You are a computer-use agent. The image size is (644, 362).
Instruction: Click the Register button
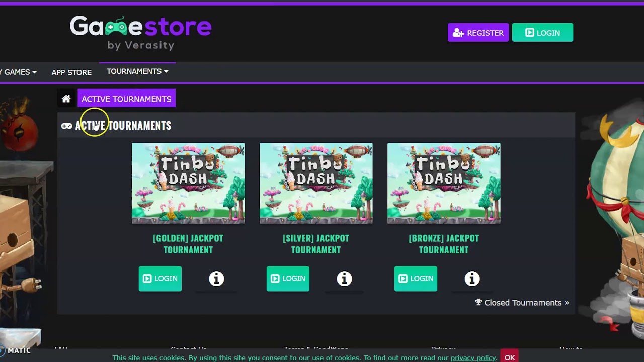point(478,33)
